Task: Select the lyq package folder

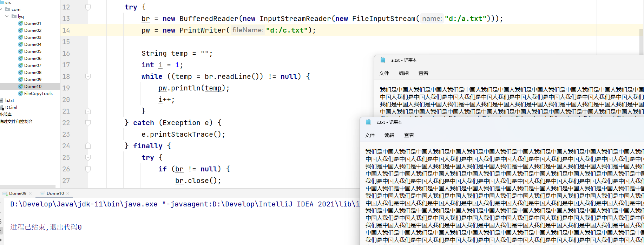Action: point(21,16)
